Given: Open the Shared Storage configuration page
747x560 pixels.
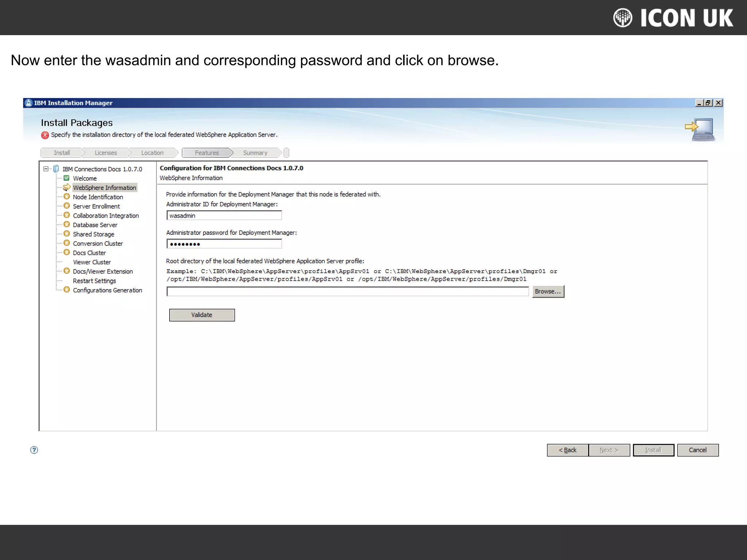Looking at the screenshot, I should click(93, 234).
